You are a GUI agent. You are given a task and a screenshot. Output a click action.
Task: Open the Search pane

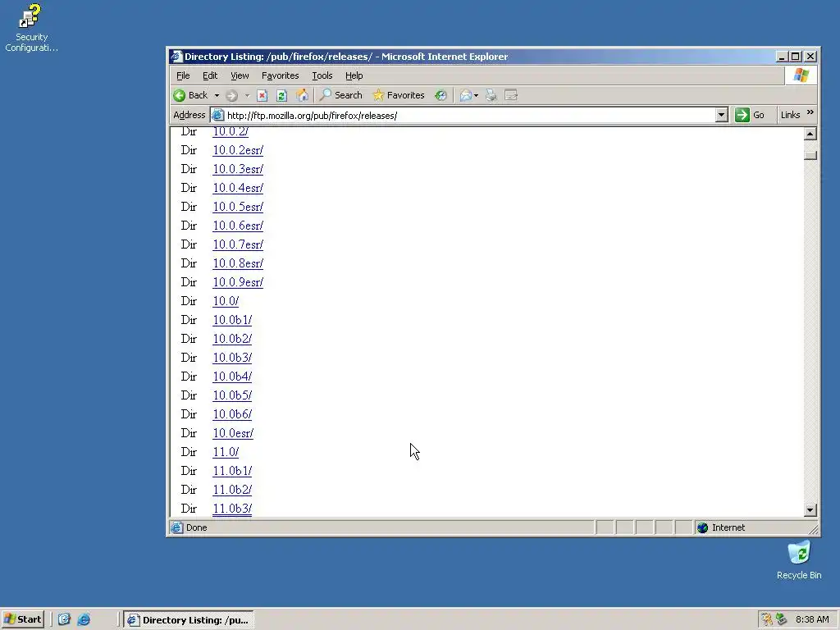click(341, 95)
